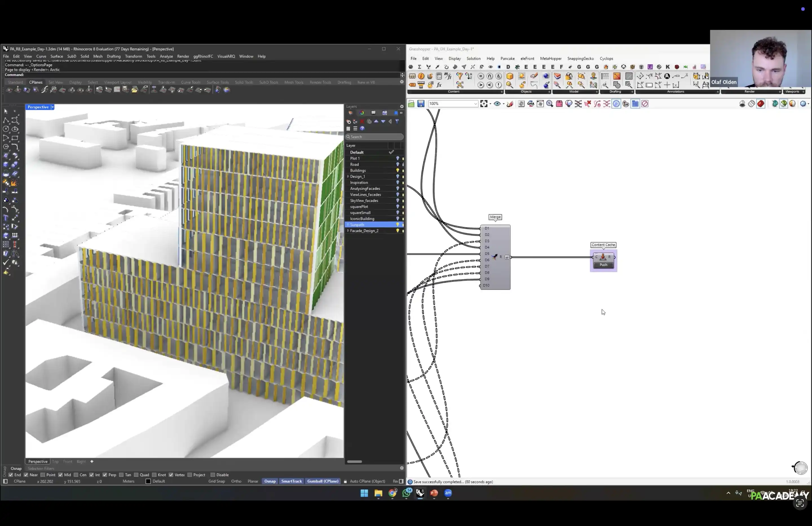Viewport: 812px width, 526px height.
Task: Click the red delete layer icon
Action: point(362,122)
